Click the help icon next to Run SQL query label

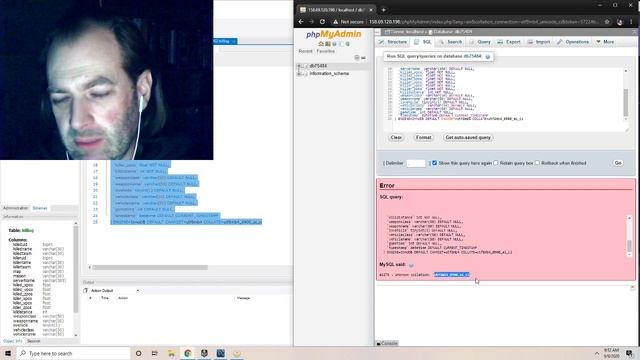(x=488, y=57)
